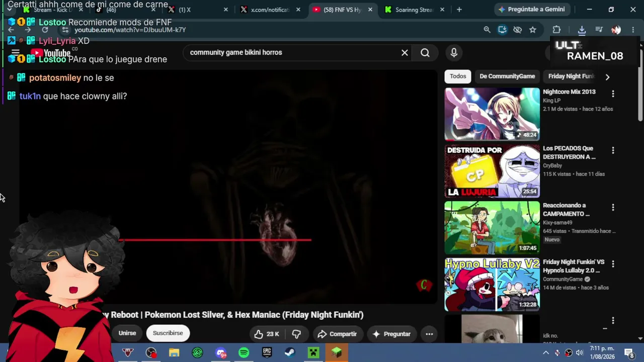The width and height of the screenshot is (644, 362).
Task: Open Epic Games Launcher from the taskbar
Action: click(x=267, y=353)
